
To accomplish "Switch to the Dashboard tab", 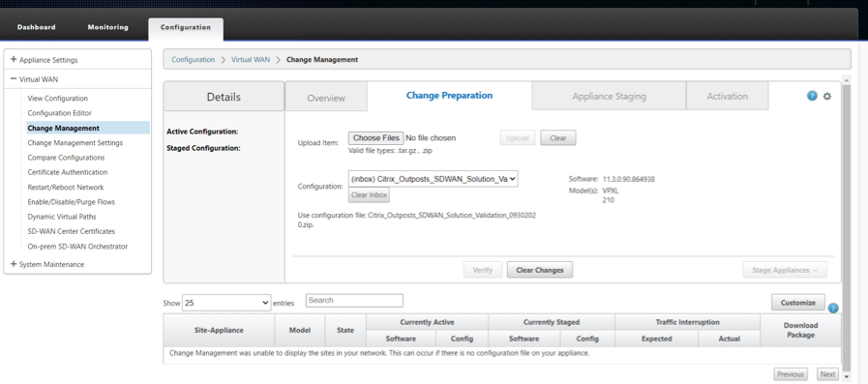I will [36, 27].
